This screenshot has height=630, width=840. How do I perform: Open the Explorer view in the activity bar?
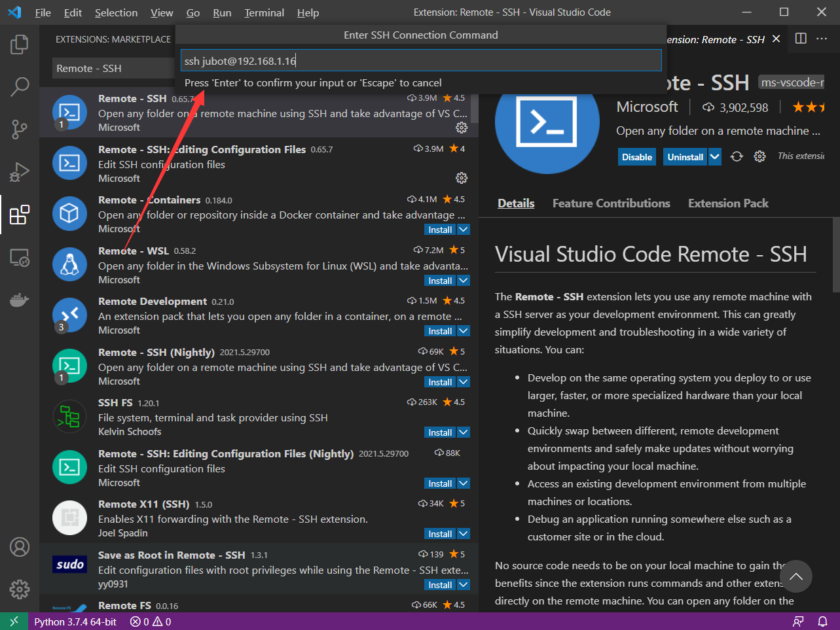point(20,44)
